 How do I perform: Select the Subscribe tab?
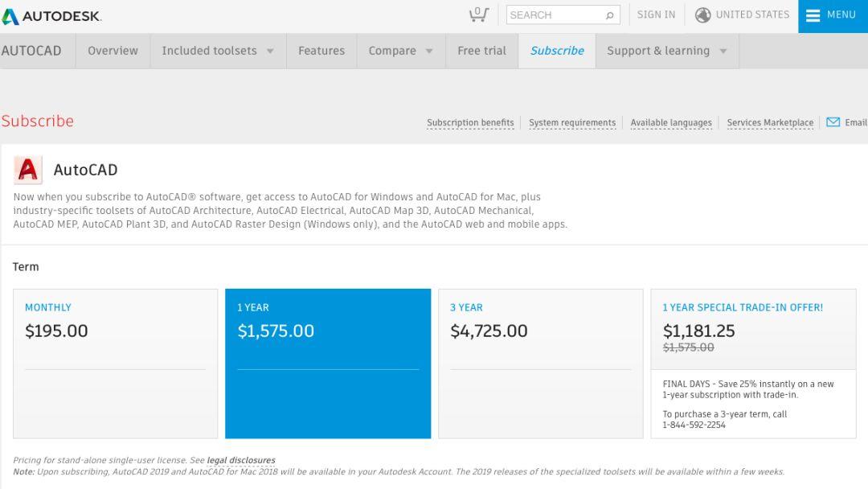tap(557, 51)
